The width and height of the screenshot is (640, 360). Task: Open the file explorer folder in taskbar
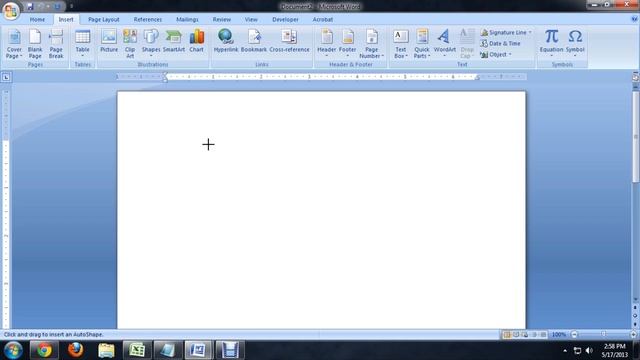107,350
